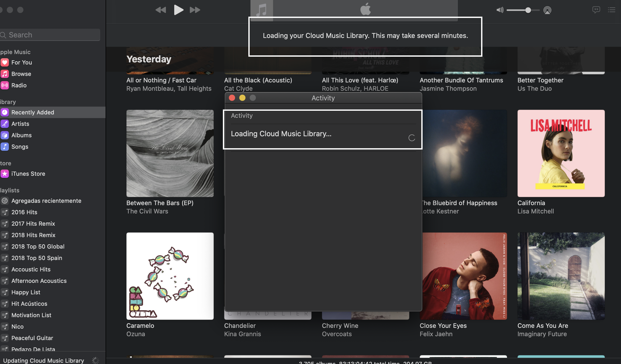Open the AirPlay devices menu
The width and height of the screenshot is (621, 364).
tap(547, 10)
